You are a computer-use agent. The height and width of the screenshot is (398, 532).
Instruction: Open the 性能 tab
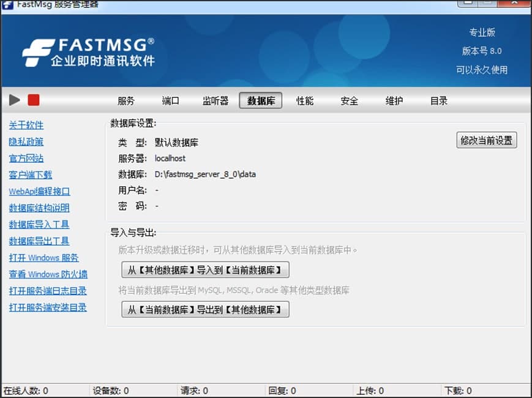[305, 101]
